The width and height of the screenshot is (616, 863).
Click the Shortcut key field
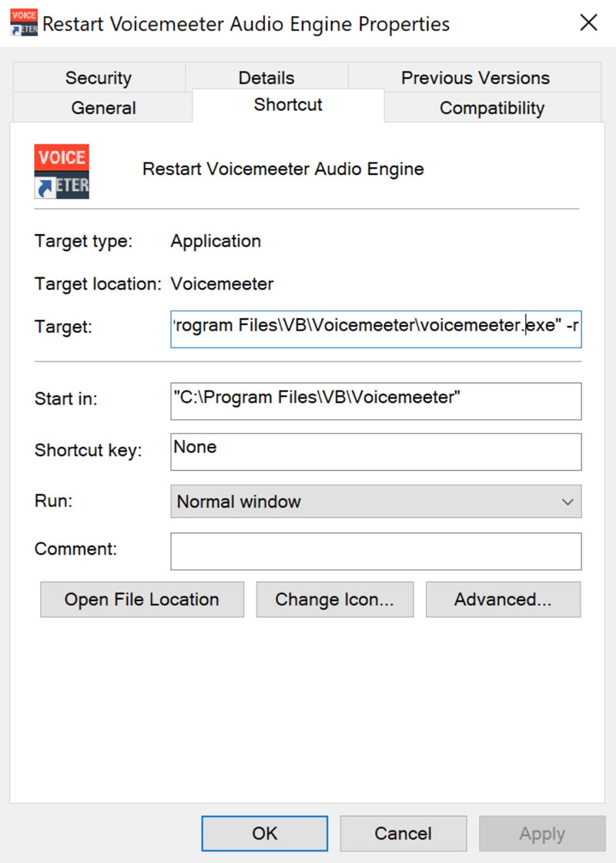tap(376, 452)
